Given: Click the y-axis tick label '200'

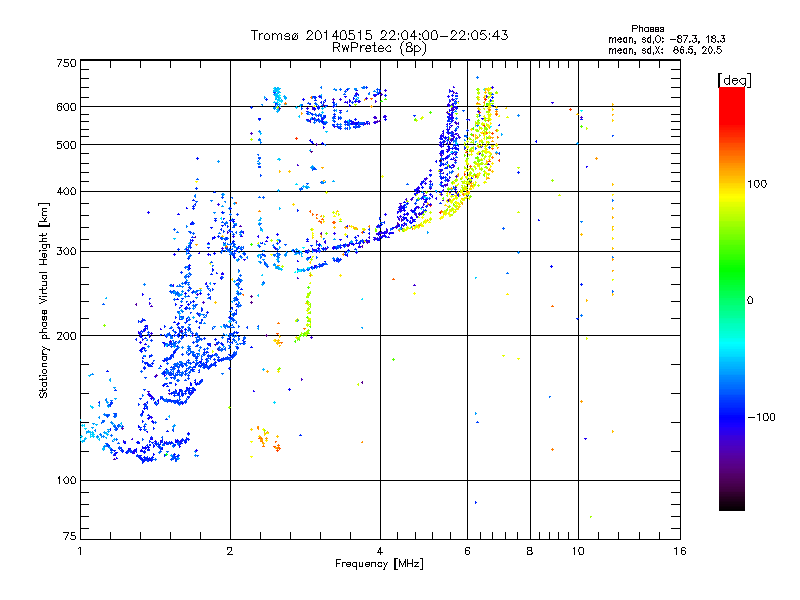Looking at the screenshot, I should [x=66, y=336].
